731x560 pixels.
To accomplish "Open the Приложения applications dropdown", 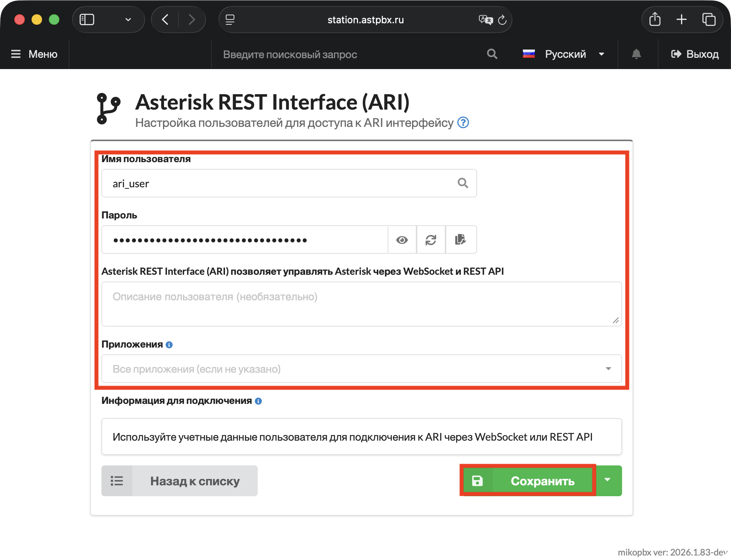I will [361, 369].
